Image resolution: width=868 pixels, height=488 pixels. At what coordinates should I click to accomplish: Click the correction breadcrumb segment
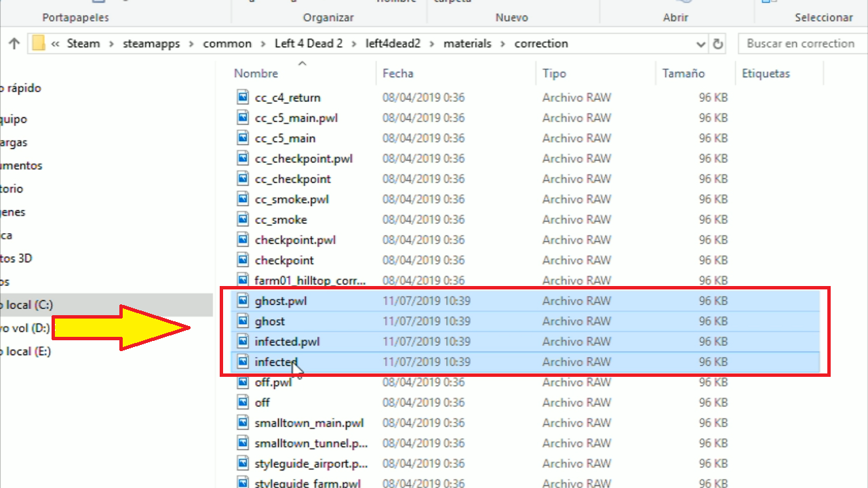click(x=541, y=43)
